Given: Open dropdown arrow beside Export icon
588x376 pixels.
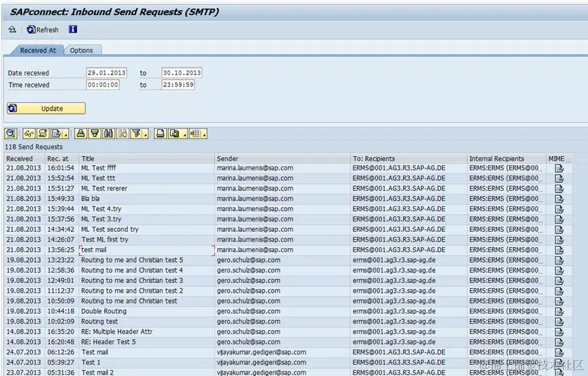Looking at the screenshot, I should point(185,134).
